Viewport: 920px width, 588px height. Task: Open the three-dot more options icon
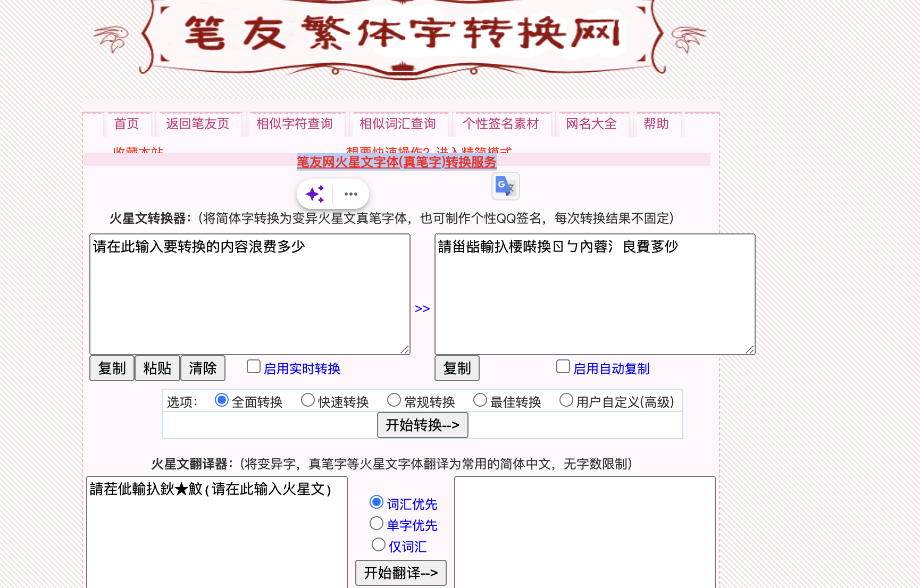coord(350,194)
